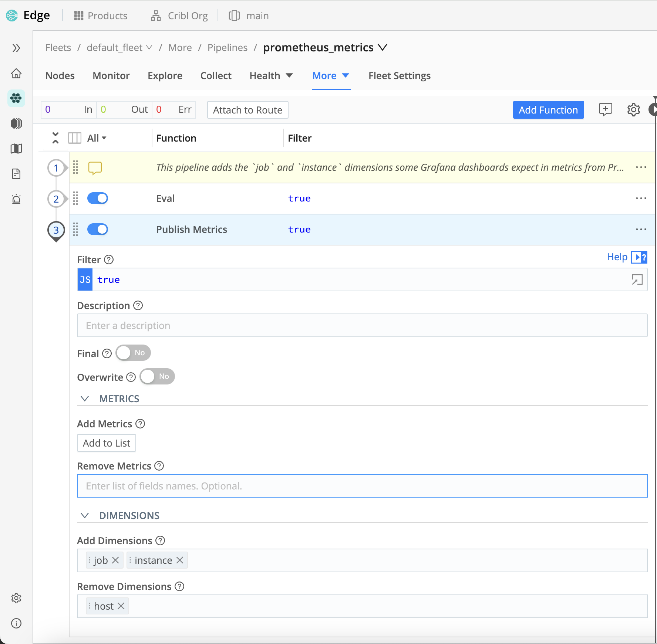Click the Description input field
657x644 pixels.
point(362,326)
